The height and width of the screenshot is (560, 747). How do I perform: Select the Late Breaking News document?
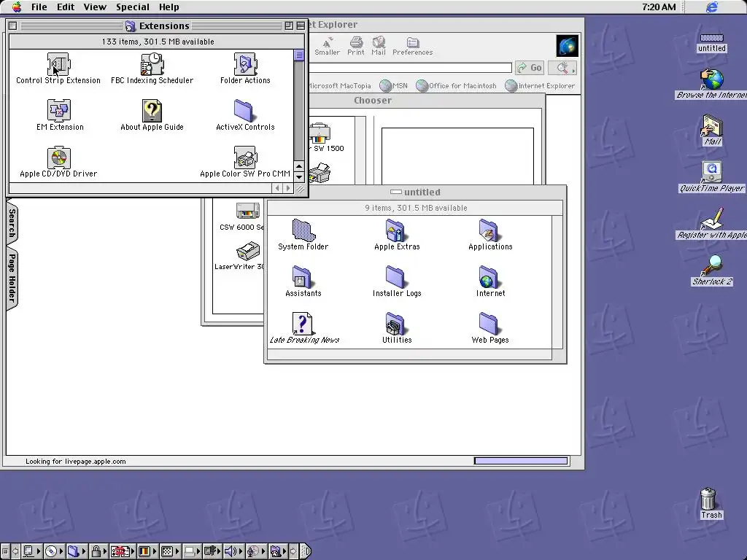click(x=302, y=323)
